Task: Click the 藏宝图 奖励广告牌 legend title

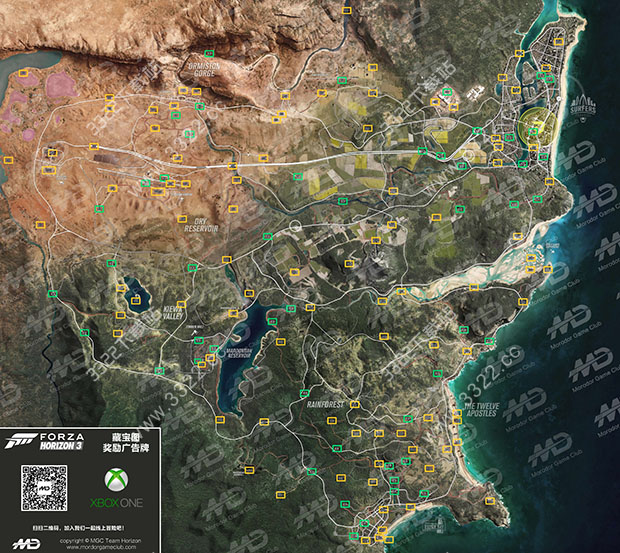Action: point(126,443)
